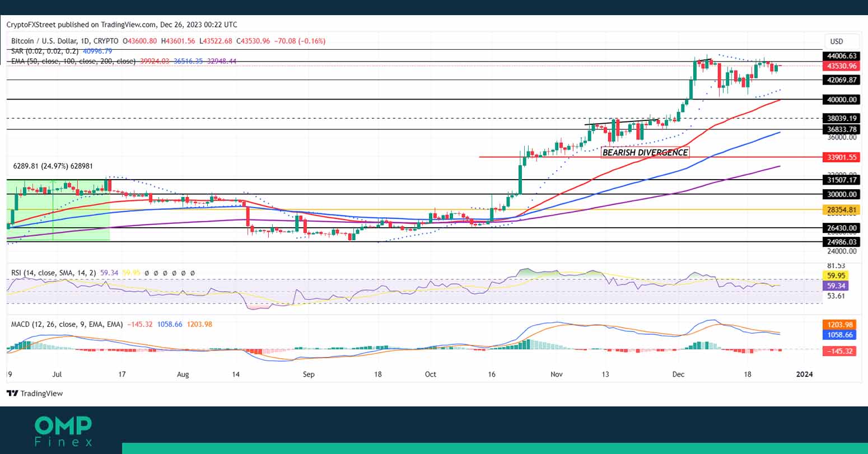Click the Jul date on time axis

tap(58, 374)
